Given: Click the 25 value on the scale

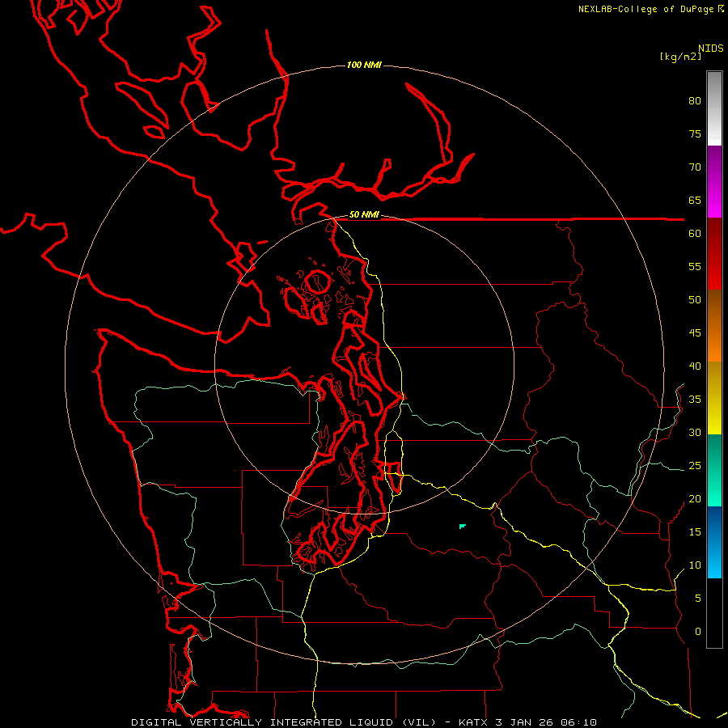Looking at the screenshot, I should click(x=695, y=465).
